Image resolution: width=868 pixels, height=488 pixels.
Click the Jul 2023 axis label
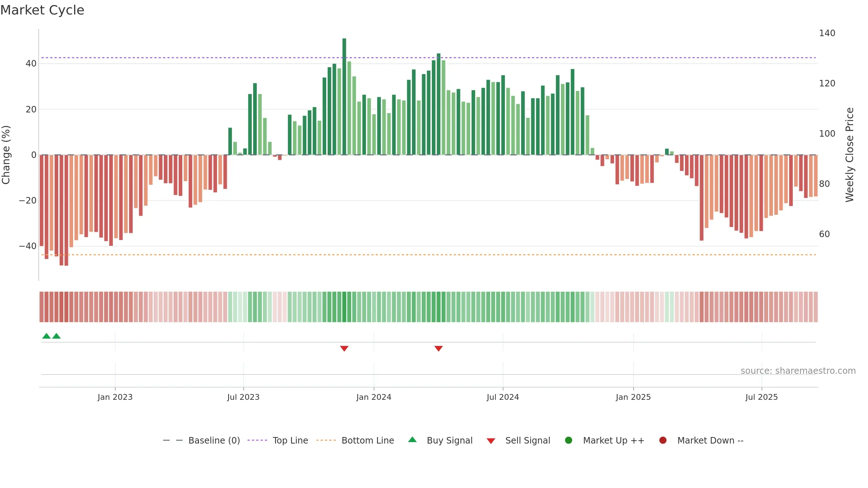[243, 397]
